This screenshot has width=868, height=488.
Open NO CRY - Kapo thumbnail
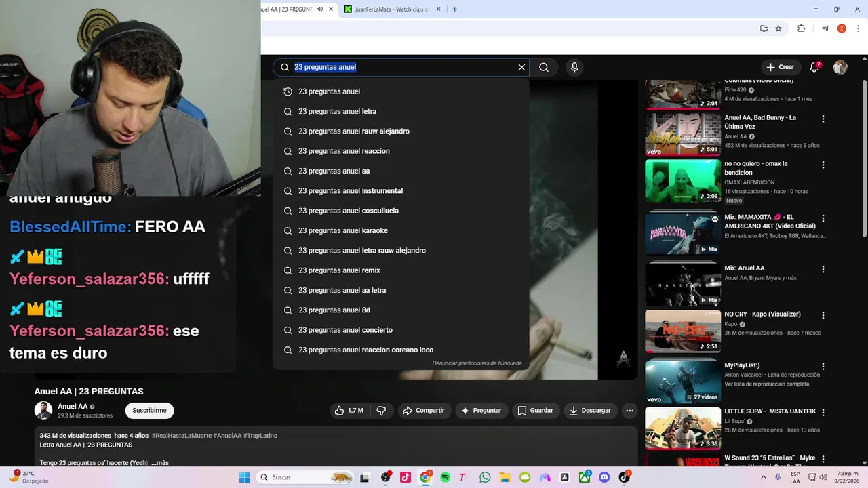pyautogui.click(x=683, y=331)
